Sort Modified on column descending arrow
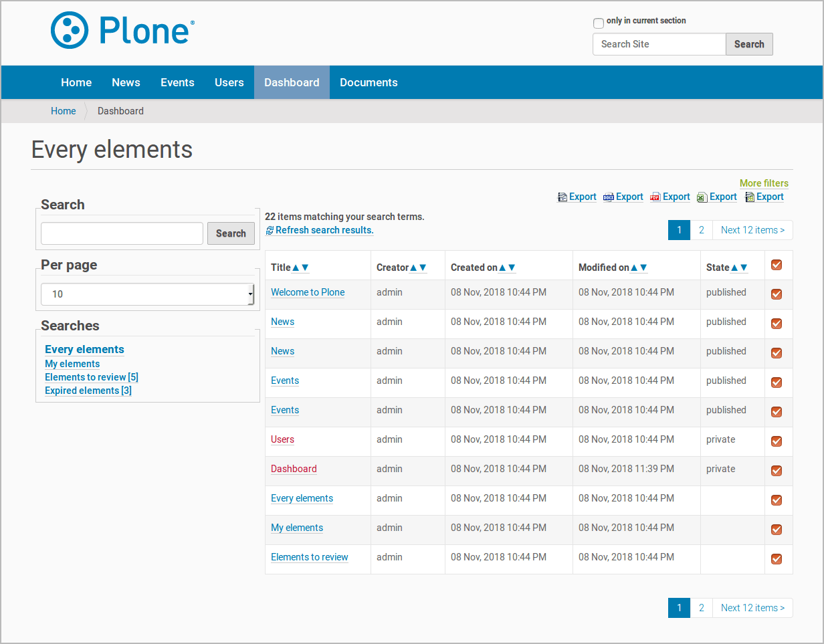This screenshot has width=824, height=644. tap(643, 267)
